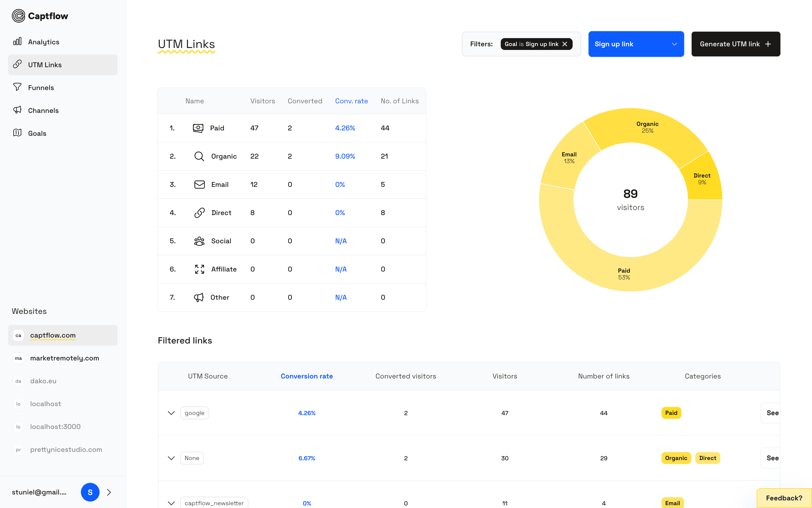This screenshot has height=508, width=812.
Task: Click the Affiliate arrows icon
Action: [199, 269]
